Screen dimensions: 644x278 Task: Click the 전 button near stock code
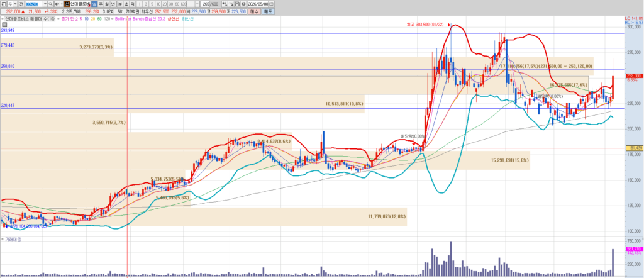(21, 4)
